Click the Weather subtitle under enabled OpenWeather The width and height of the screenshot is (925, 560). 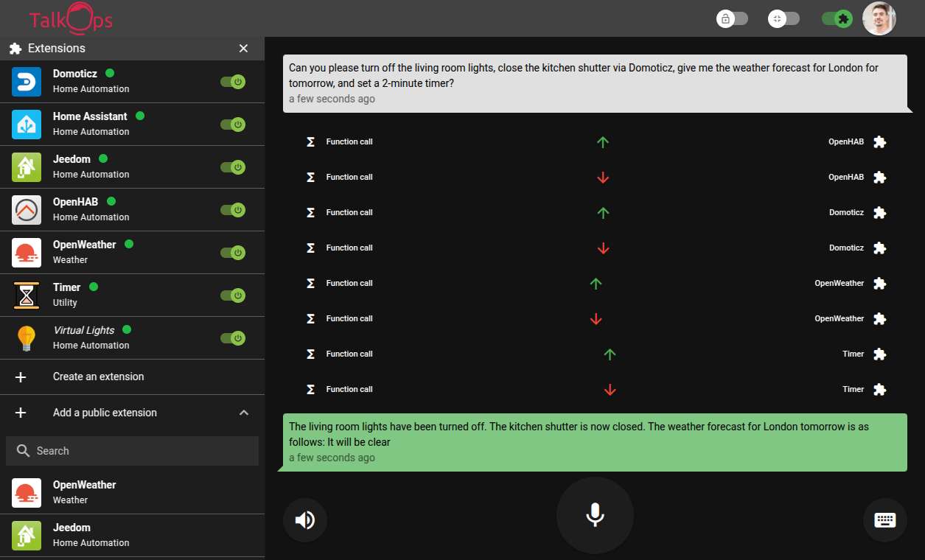pyautogui.click(x=70, y=260)
